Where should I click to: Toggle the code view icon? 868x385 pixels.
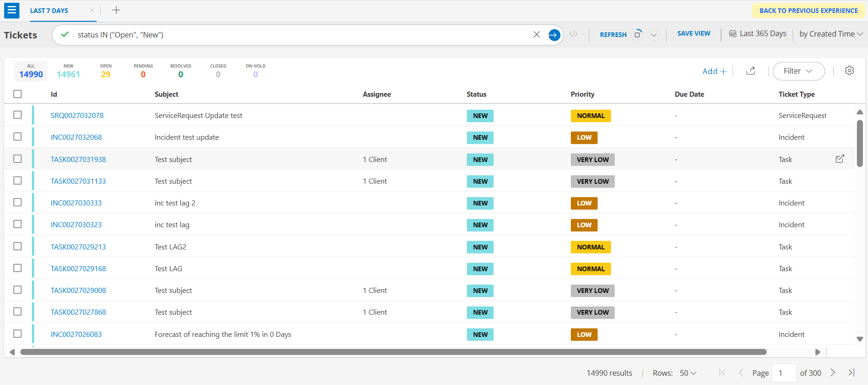[x=573, y=34]
